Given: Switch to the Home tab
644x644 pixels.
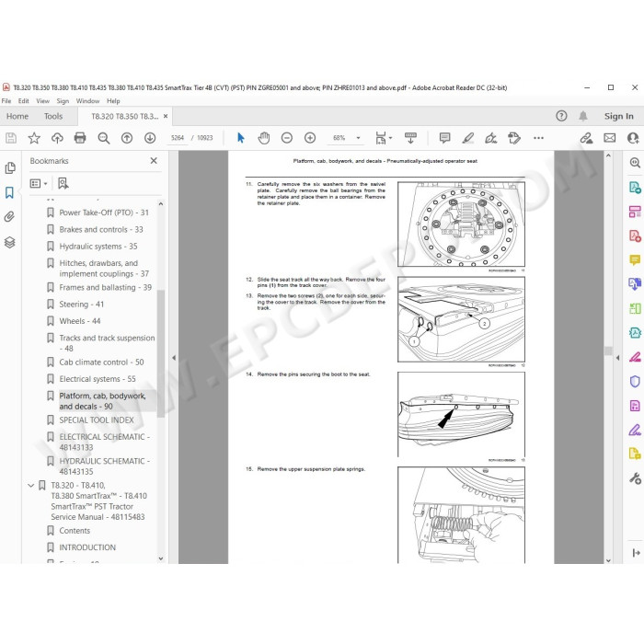Looking at the screenshot, I should click(17, 116).
